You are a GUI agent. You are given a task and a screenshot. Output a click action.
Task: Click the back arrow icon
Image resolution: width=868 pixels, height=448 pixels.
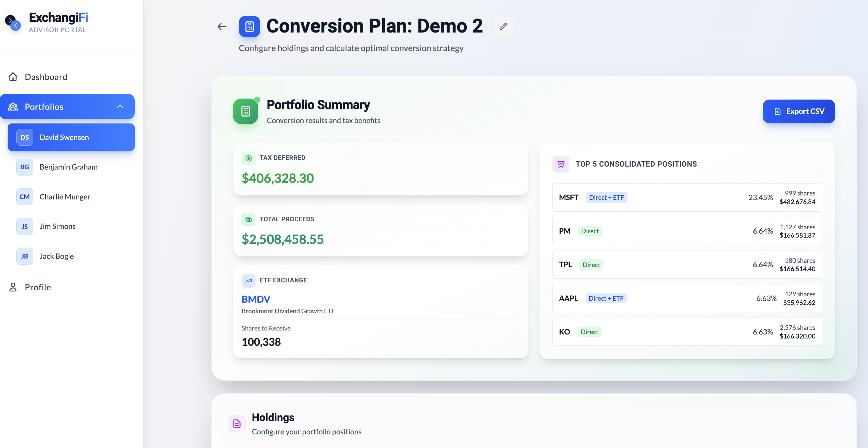tap(222, 26)
